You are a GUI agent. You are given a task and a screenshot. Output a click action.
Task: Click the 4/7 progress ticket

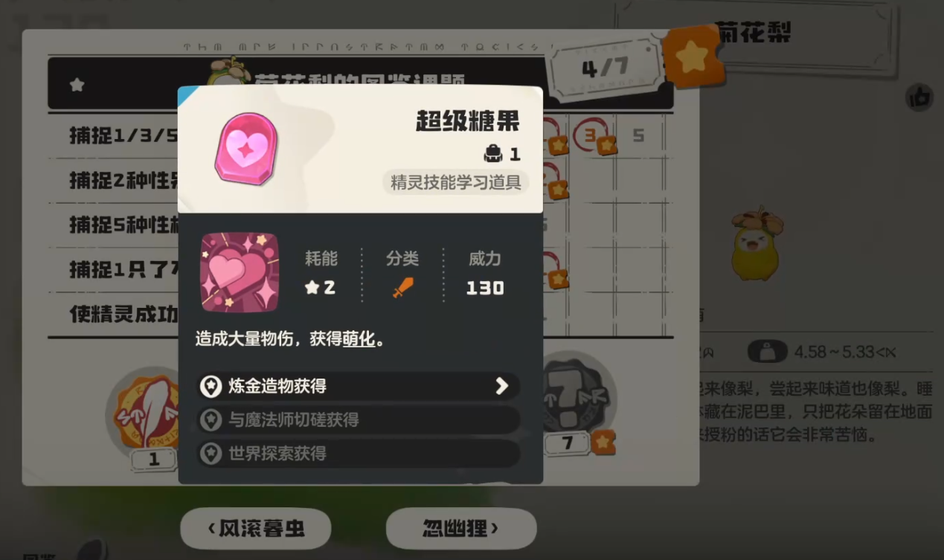(x=605, y=68)
